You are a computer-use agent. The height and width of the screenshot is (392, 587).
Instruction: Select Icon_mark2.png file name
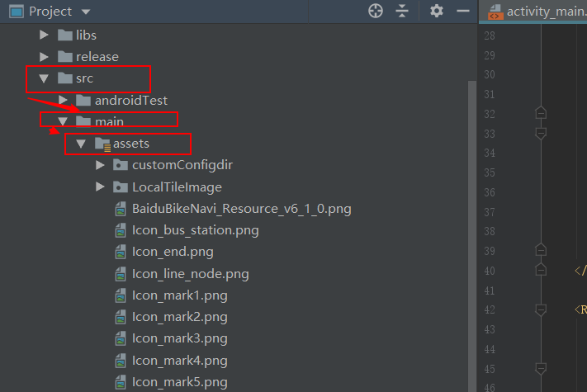(x=180, y=317)
